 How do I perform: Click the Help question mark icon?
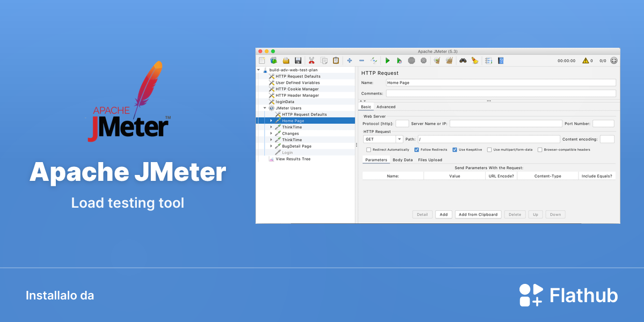point(500,61)
